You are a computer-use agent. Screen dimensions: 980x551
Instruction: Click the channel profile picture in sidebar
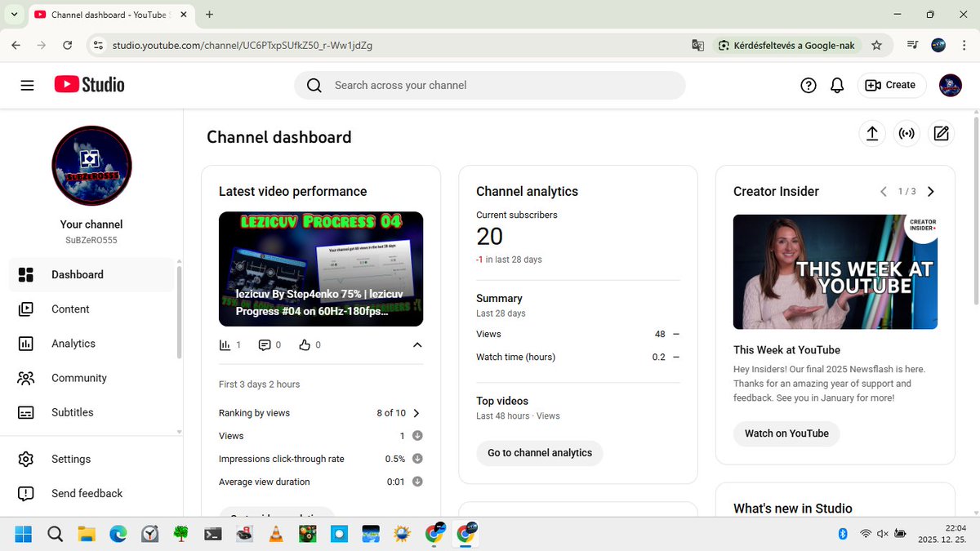[91, 166]
